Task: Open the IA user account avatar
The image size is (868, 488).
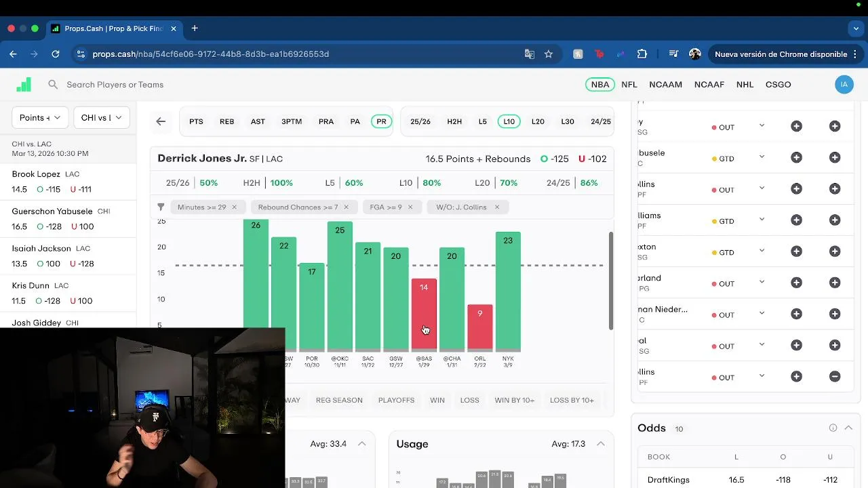Action: coord(844,85)
